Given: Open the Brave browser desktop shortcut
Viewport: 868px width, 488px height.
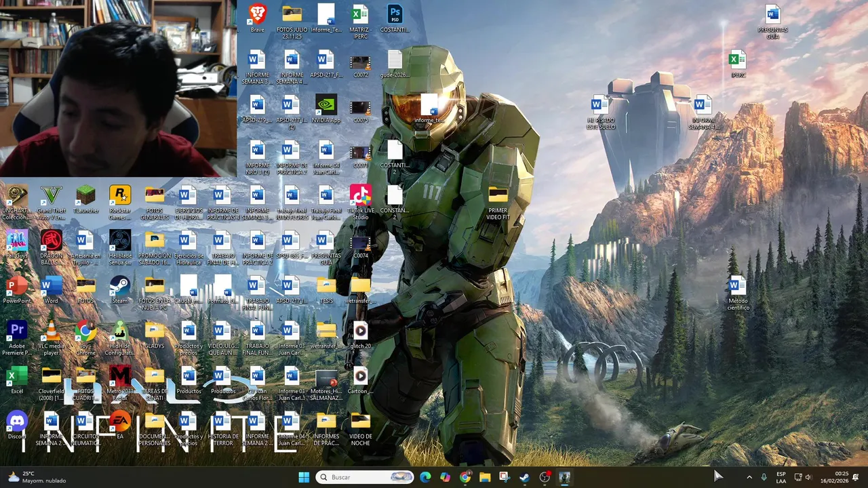Looking at the screenshot, I should point(257,18).
